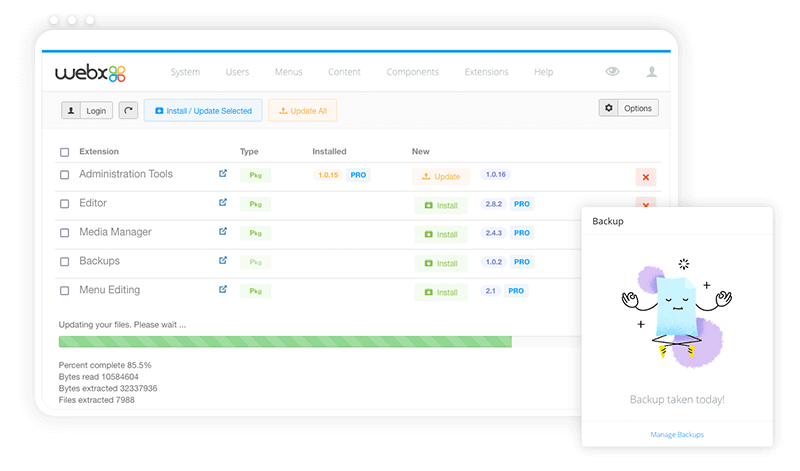Viewport: 800px width, 471px height.
Task: Install the Backups extension
Action: point(441,263)
